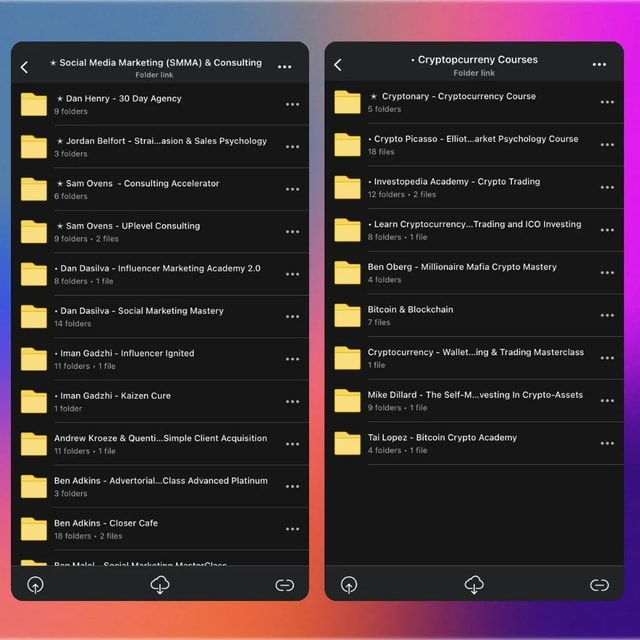Open more options for Cryptocurrency Wallet Trading Masterclass

pyautogui.click(x=607, y=358)
